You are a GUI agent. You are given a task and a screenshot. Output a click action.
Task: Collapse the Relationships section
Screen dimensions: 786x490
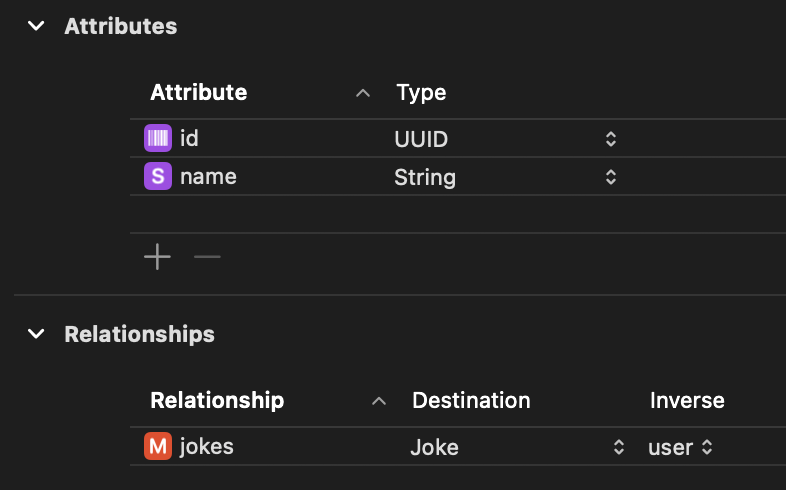coord(37,333)
